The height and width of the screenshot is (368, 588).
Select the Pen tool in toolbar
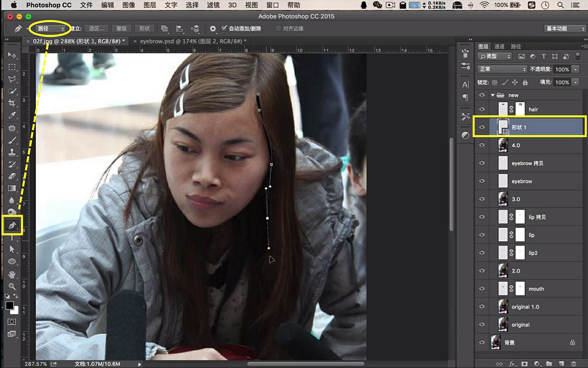pyautogui.click(x=12, y=225)
